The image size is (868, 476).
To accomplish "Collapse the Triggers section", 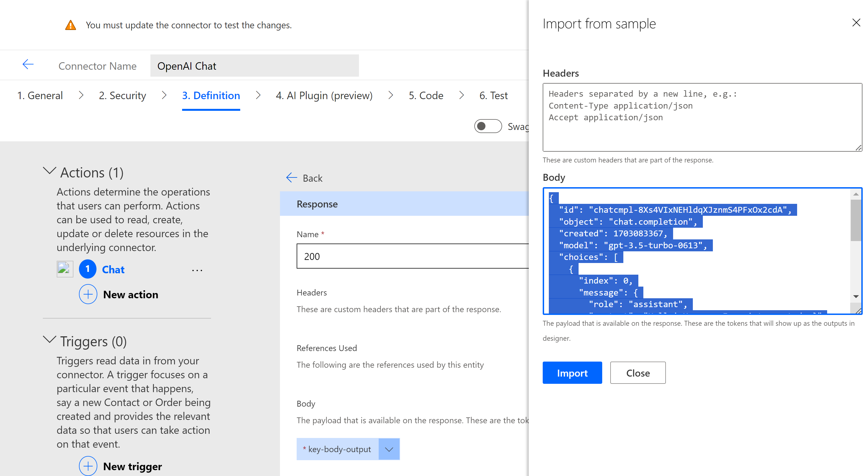I will pyautogui.click(x=49, y=340).
